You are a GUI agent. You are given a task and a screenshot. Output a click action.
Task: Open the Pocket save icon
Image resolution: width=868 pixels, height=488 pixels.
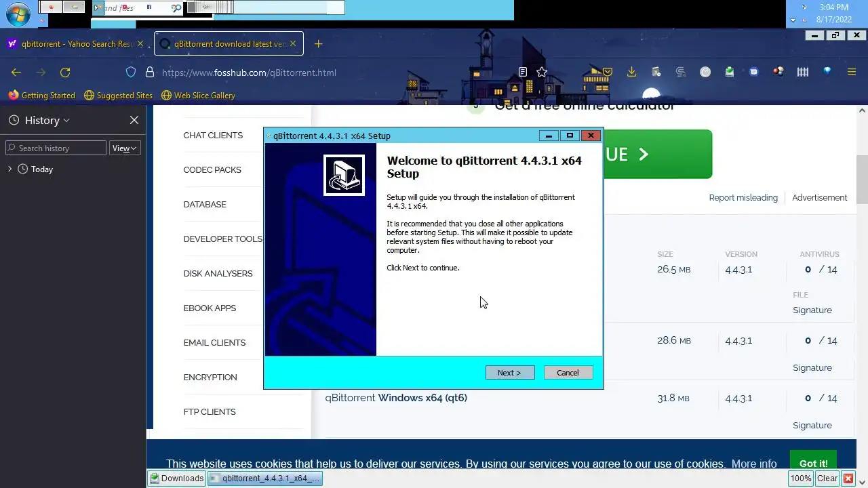point(608,72)
